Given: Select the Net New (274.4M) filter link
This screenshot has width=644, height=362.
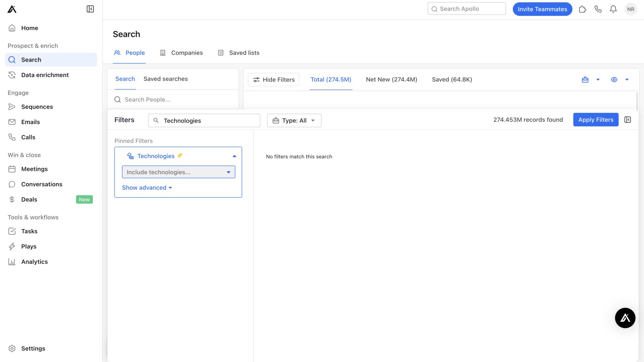Looking at the screenshot, I should click(x=391, y=79).
